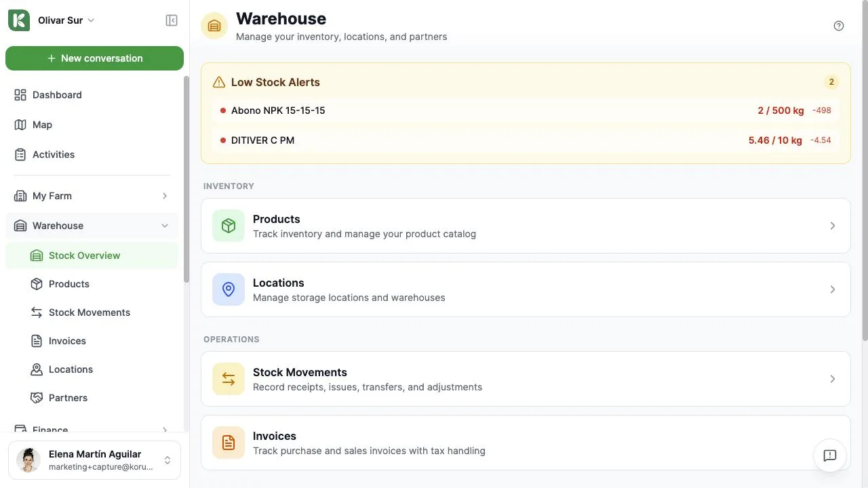Expand the My Farm section chevron

(x=165, y=196)
